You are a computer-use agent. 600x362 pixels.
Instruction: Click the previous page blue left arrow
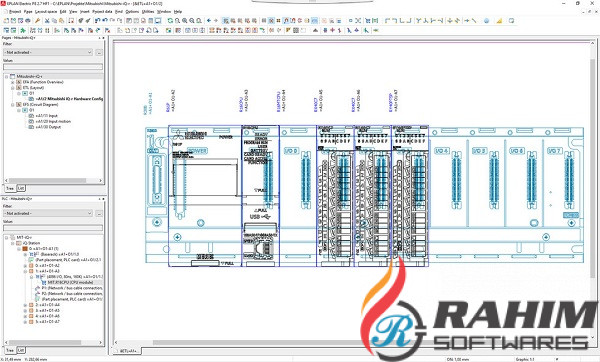point(209,21)
